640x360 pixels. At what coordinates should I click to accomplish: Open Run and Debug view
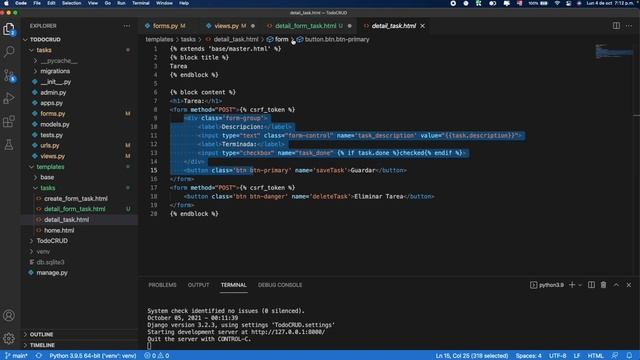tap(9, 98)
